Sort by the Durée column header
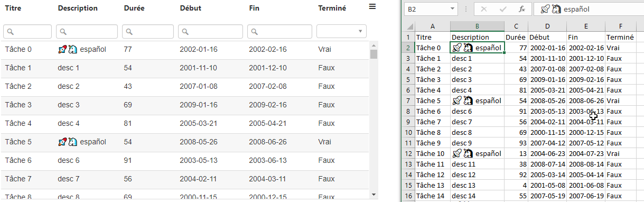The height and width of the screenshot is (202, 644). click(x=134, y=8)
